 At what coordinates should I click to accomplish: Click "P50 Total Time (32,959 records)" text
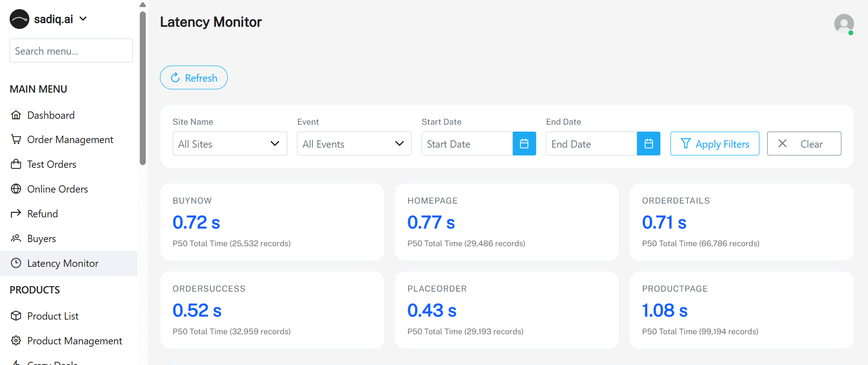[231, 332]
